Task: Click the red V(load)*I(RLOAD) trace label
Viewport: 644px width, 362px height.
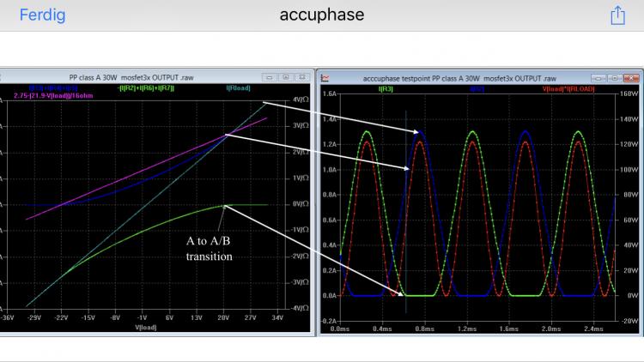Action: pyautogui.click(x=568, y=88)
